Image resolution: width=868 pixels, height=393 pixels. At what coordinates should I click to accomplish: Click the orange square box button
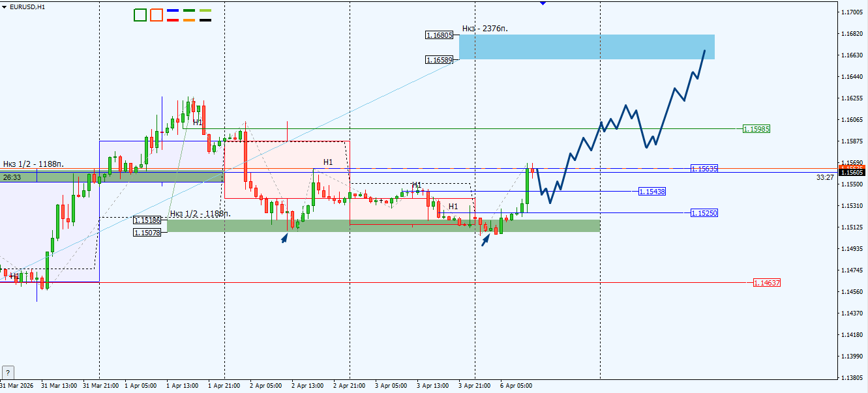coord(157,15)
